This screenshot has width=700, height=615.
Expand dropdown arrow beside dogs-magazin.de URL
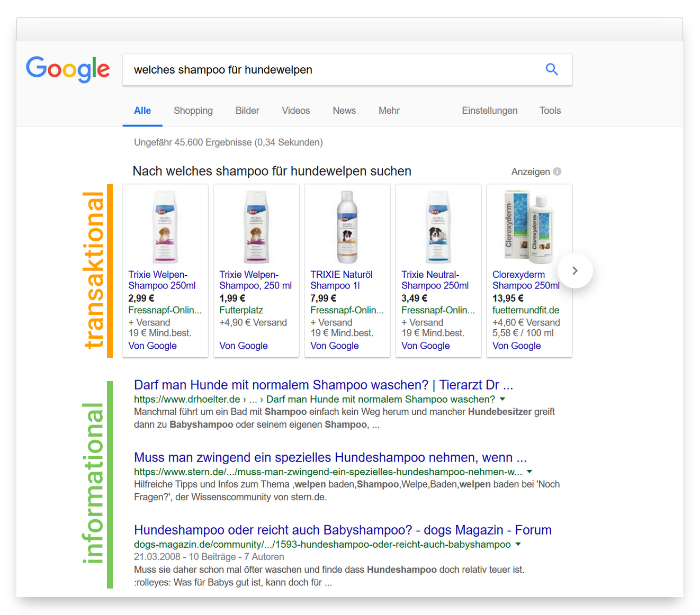pos(518,544)
